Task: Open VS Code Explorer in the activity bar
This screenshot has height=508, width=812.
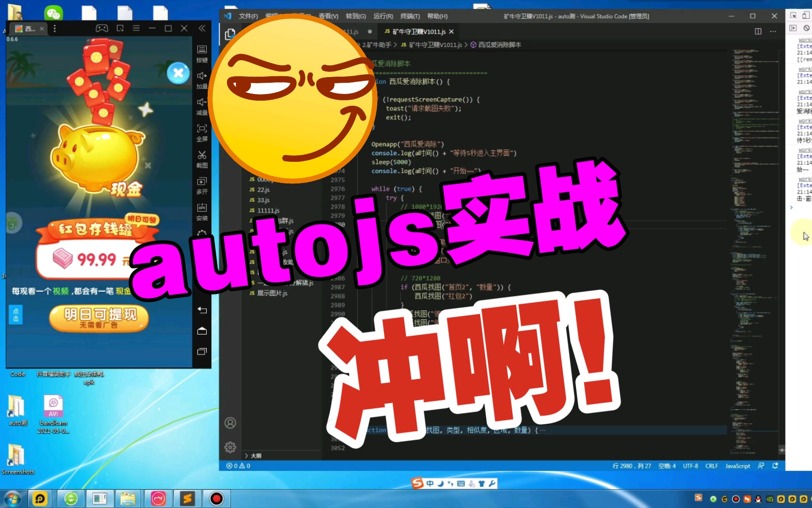Action: point(230,34)
